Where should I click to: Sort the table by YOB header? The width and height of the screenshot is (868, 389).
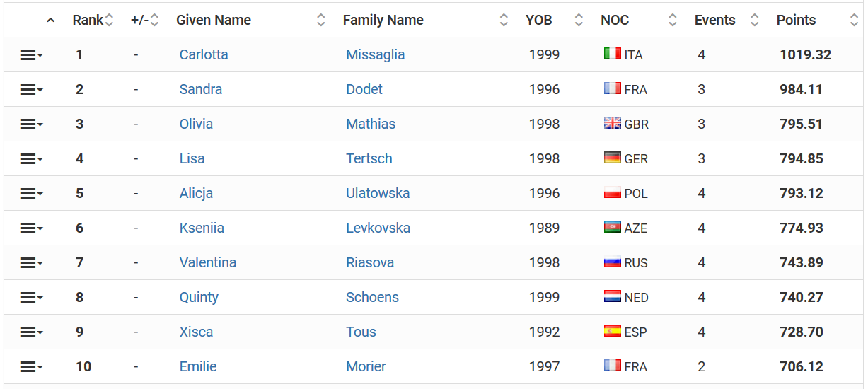click(x=539, y=21)
